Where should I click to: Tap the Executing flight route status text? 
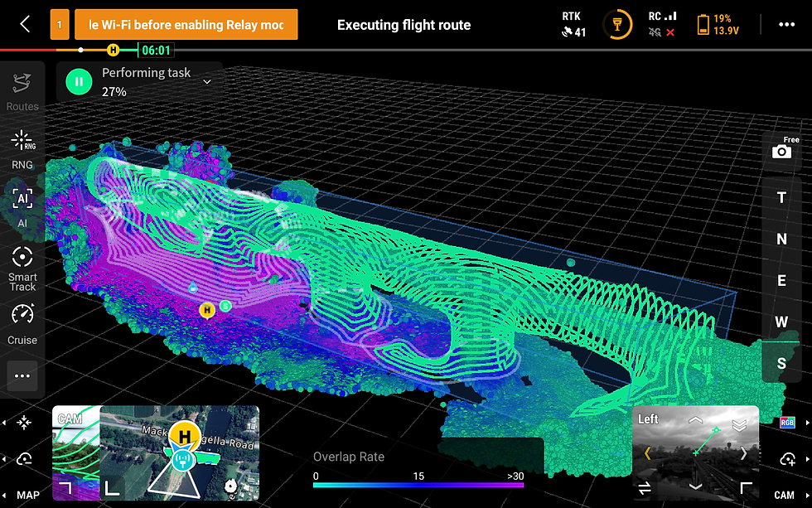pyautogui.click(x=404, y=25)
